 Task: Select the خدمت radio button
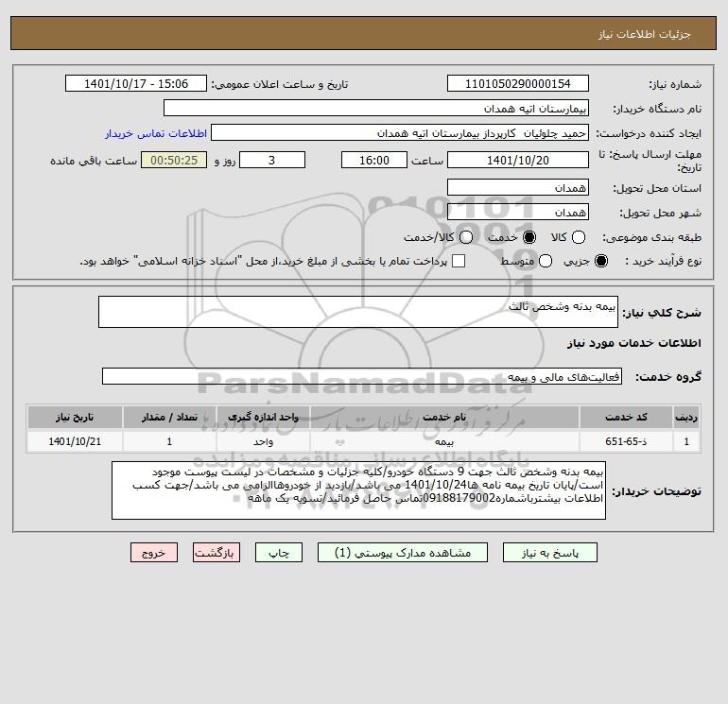coord(529,237)
